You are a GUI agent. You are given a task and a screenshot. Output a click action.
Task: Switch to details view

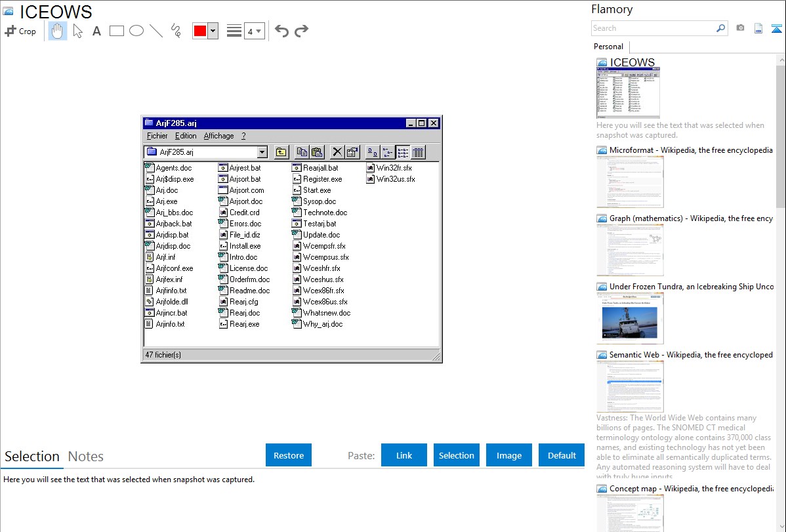(418, 152)
